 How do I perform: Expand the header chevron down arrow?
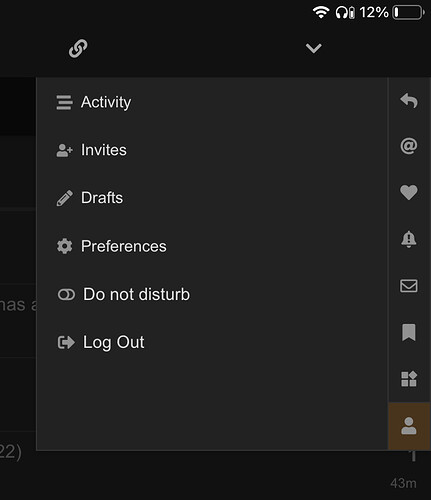[x=314, y=48]
